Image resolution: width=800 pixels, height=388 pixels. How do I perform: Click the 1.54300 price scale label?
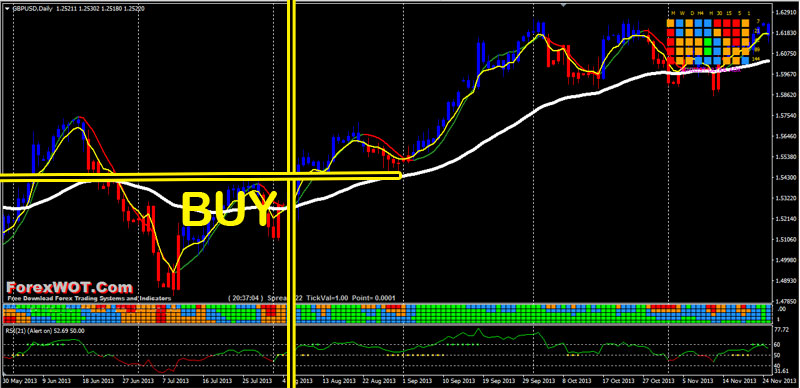click(x=786, y=177)
